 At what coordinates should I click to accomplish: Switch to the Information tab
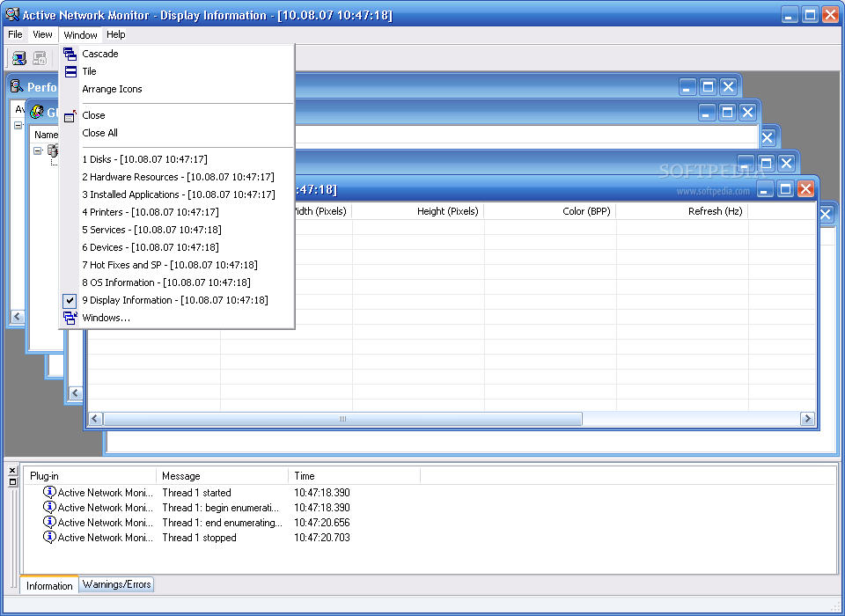point(49,586)
